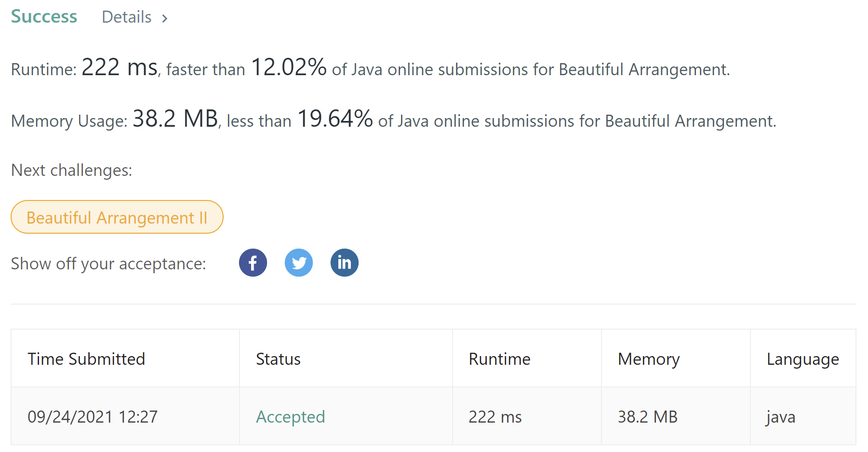Share acceptance on LinkedIn icon

click(345, 263)
